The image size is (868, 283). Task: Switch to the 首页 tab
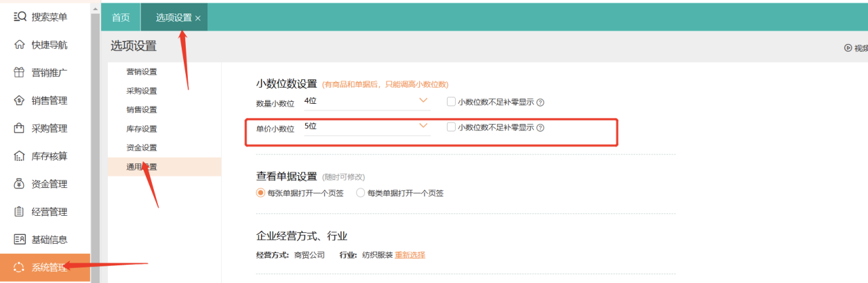(121, 18)
